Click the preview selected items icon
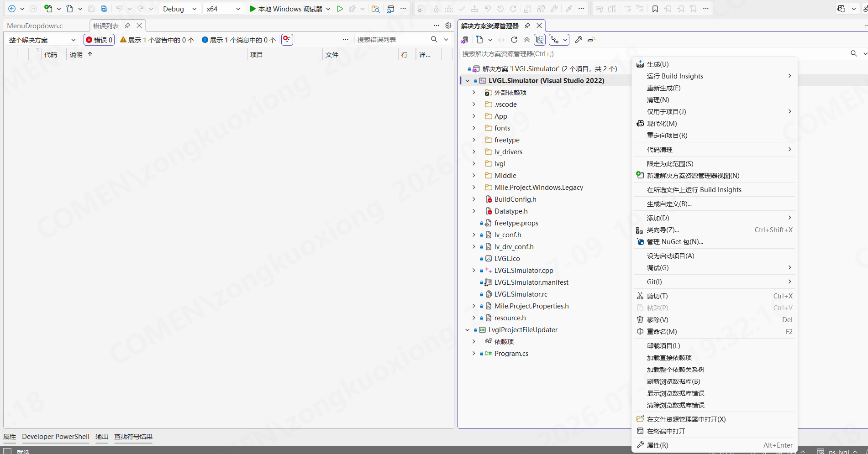Image resolution: width=868 pixels, height=454 pixels. [591, 40]
